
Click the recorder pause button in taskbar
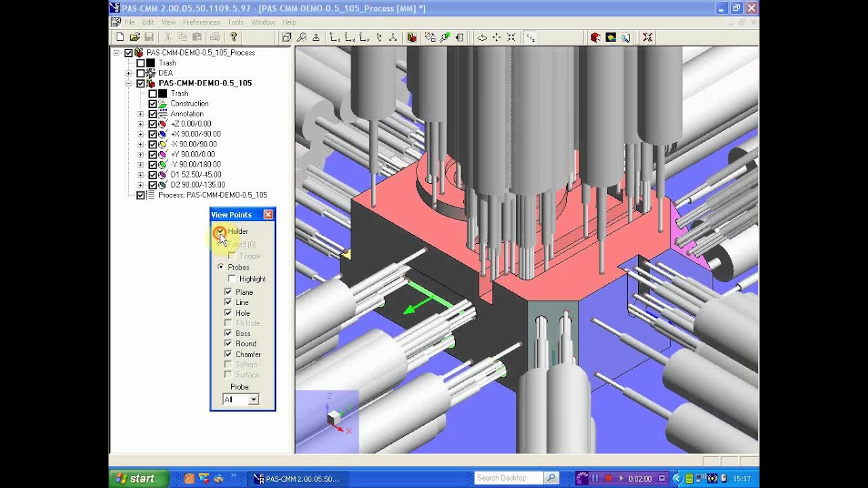pyautogui.click(x=596, y=479)
